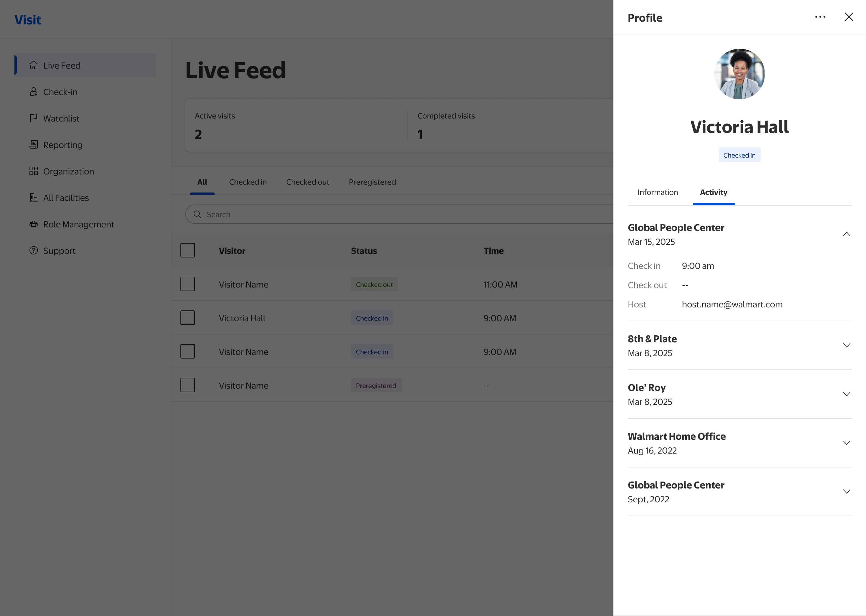
Task: Click the Checked in badge under Victoria Hall
Action: pyautogui.click(x=739, y=155)
